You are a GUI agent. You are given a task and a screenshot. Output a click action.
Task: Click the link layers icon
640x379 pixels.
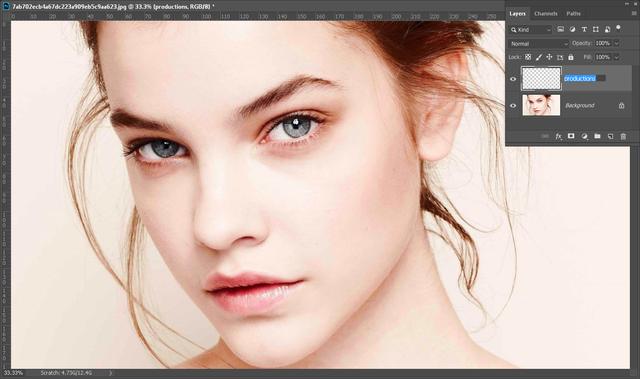click(545, 136)
